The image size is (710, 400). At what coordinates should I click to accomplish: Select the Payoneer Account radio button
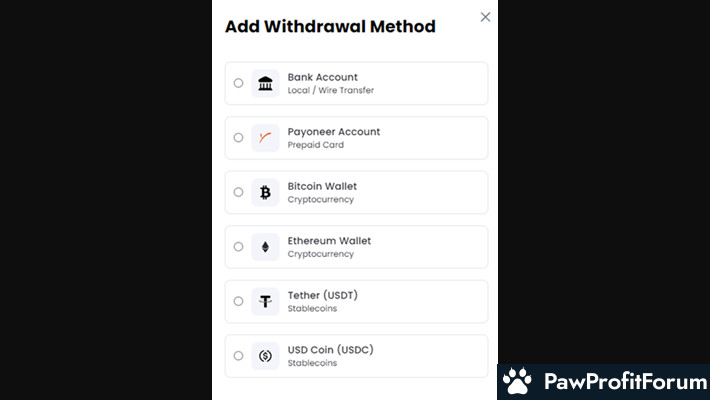pyautogui.click(x=238, y=137)
